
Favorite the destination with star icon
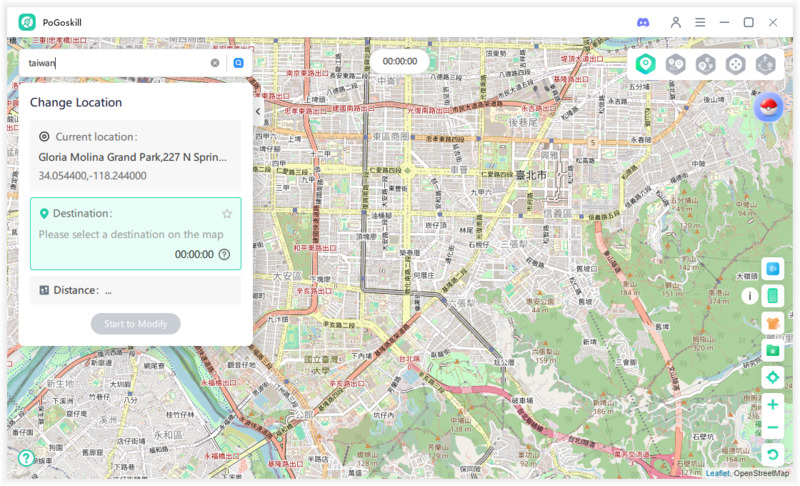(227, 214)
